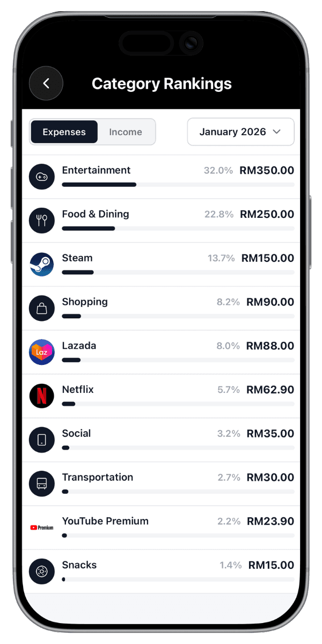Open the Netflix RM62.90 amount
322x644 pixels.
tap(270, 390)
